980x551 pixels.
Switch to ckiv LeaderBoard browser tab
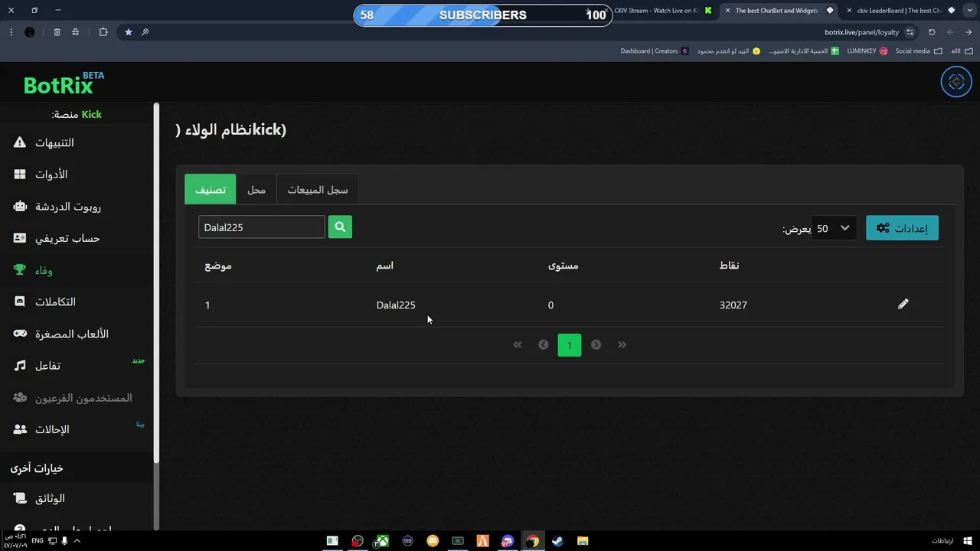click(x=900, y=11)
